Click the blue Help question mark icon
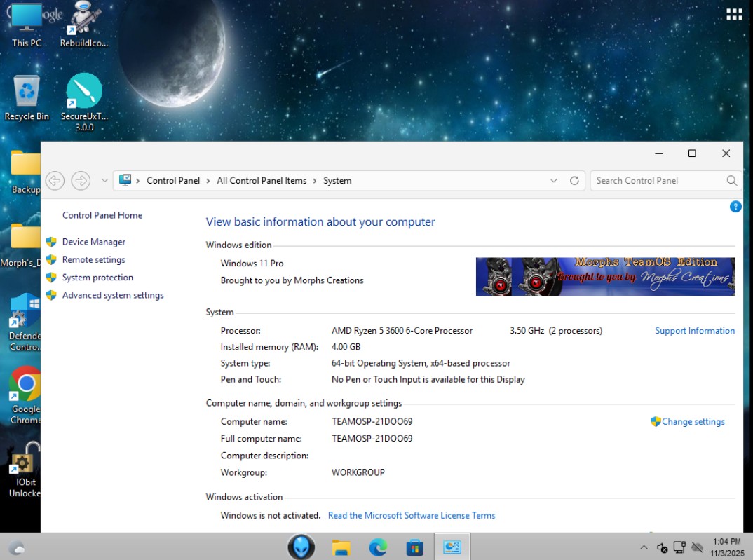753x560 pixels. coord(735,207)
